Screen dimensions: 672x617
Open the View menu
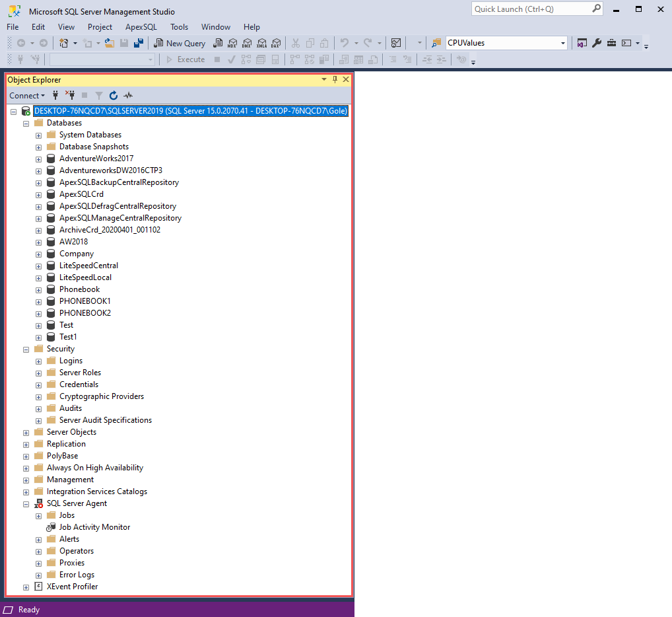[x=67, y=27]
